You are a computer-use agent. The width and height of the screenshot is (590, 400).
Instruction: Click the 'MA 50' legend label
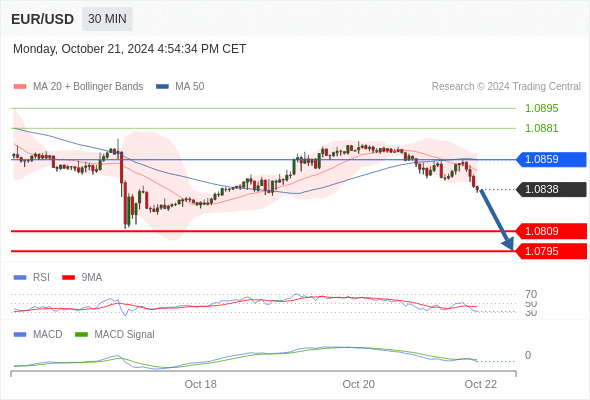coord(190,87)
